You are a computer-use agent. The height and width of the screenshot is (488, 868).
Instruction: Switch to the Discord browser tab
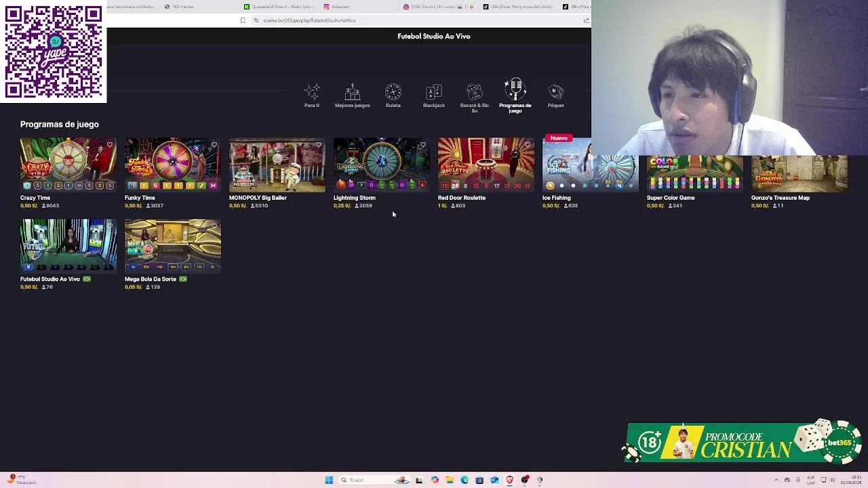pos(439,7)
